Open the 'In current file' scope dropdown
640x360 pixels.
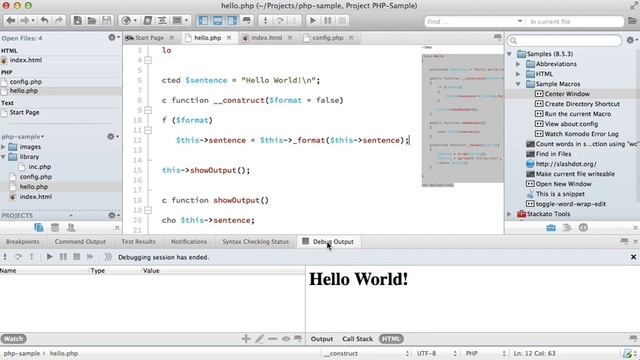[x=575, y=22]
